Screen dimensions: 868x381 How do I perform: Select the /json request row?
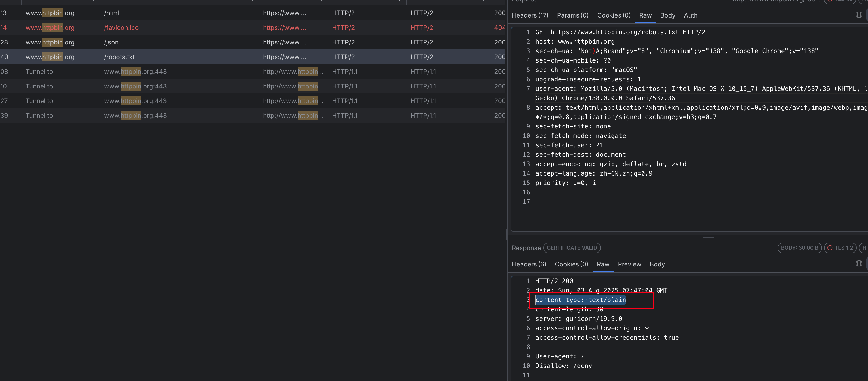(111, 42)
